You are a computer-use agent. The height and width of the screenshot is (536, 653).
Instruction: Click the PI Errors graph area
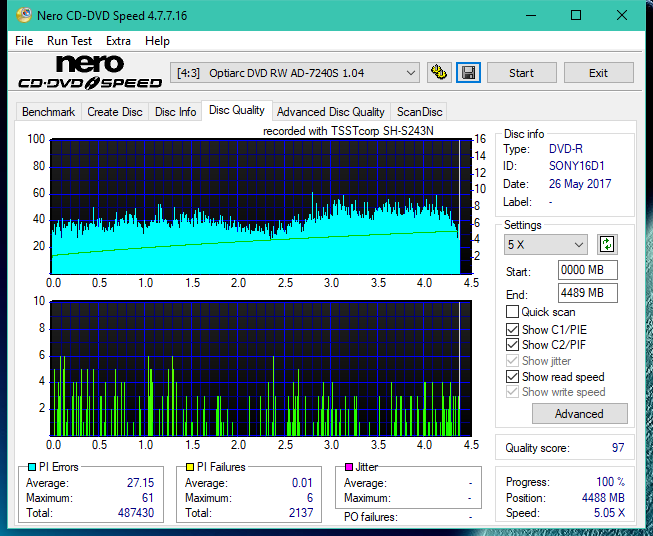[261, 207]
